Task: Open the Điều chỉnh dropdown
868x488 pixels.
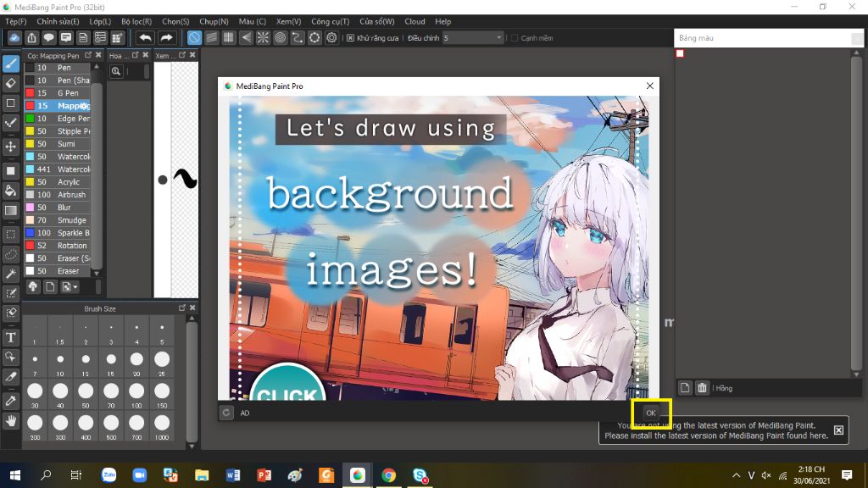Action: click(x=473, y=37)
